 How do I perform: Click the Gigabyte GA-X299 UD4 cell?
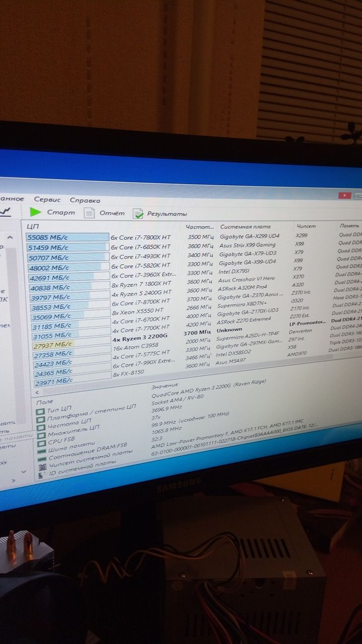point(249,236)
